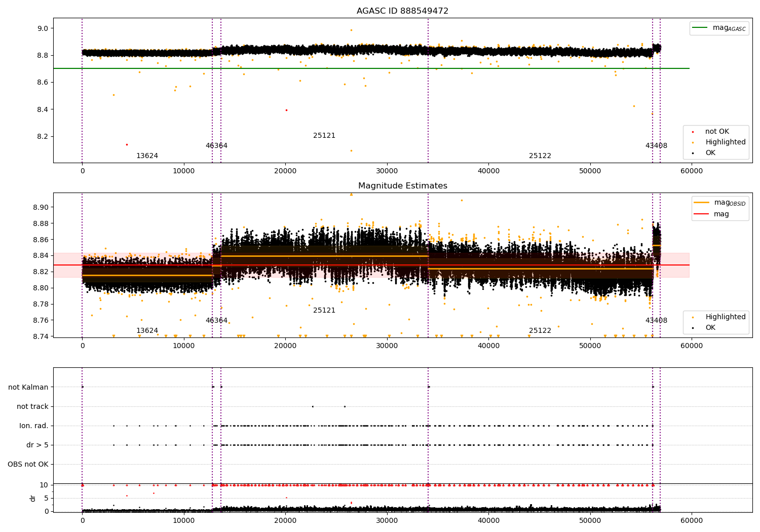The width and height of the screenshot is (760, 532).
Task: Click the dr axis tick label 5
Action: tap(47, 499)
